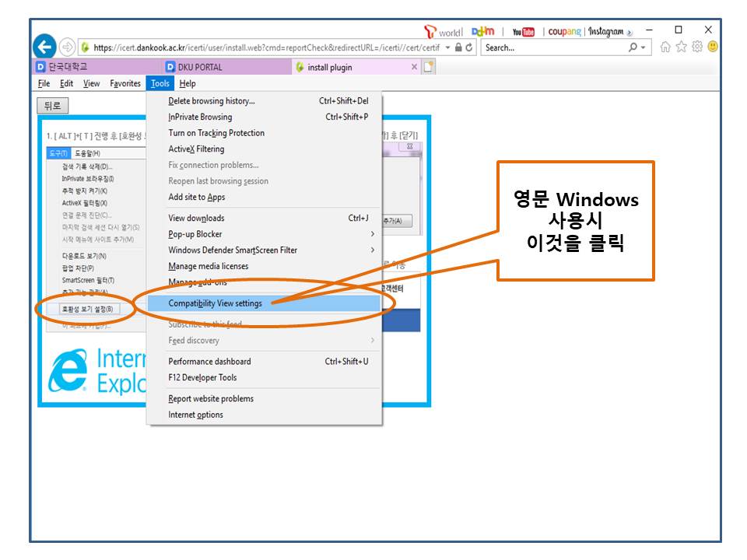Click the smiley feedback icon

click(x=712, y=47)
